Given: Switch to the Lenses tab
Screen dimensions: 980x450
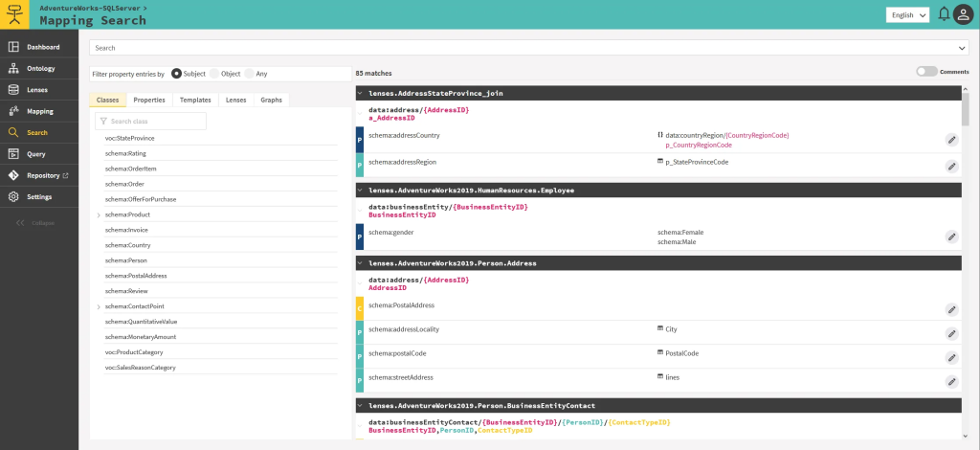Looking at the screenshot, I should tap(236, 100).
